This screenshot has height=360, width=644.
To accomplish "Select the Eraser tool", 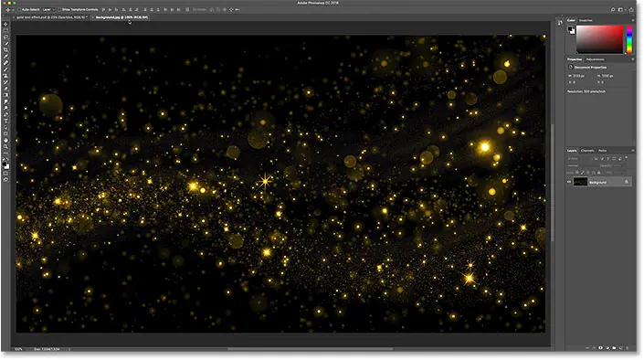I will (x=5, y=89).
